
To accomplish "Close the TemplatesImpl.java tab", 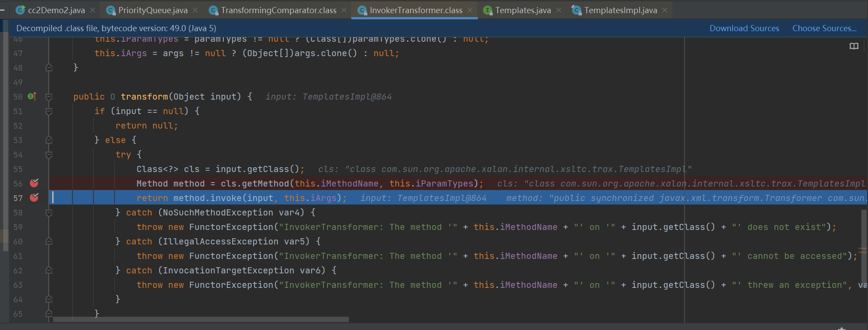I will tap(665, 10).
